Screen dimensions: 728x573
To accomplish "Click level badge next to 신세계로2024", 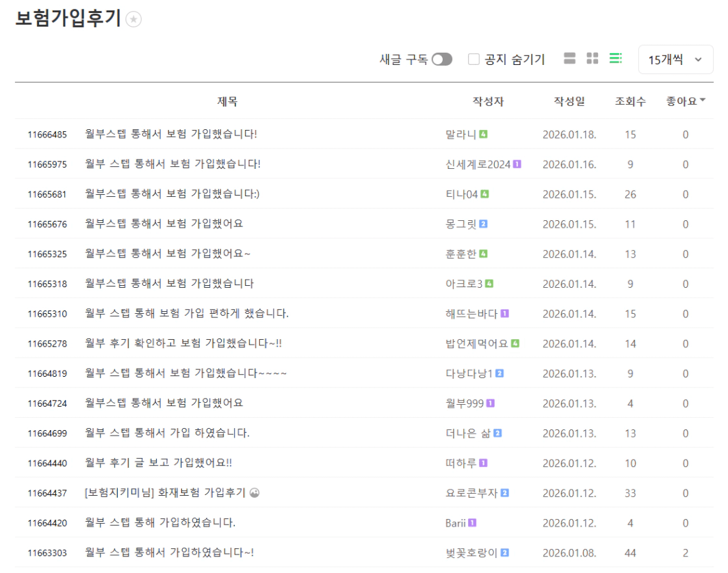I will (x=517, y=164).
